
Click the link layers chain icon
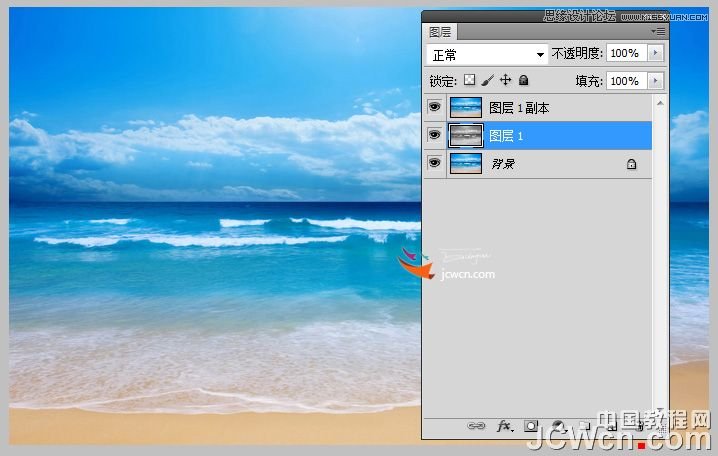click(476, 426)
